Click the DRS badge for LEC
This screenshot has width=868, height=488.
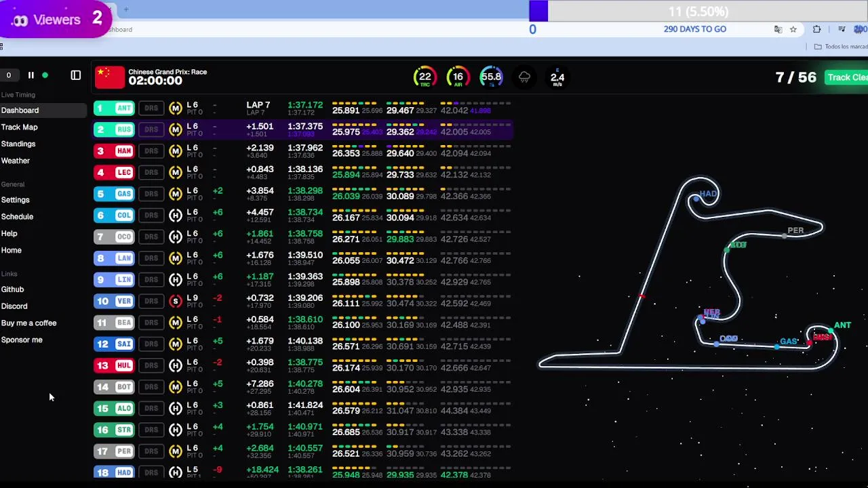click(x=151, y=172)
